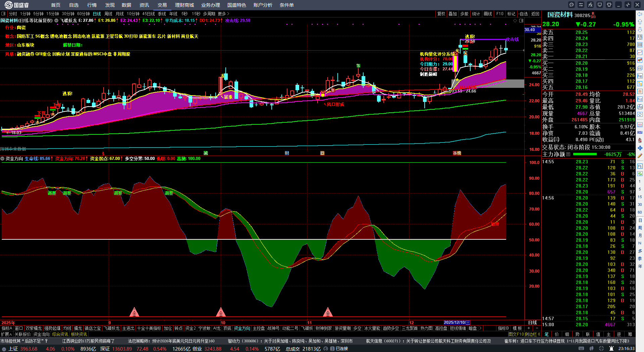This screenshot has width=644, height=352.
Task: Toggle the panel split icon at chart top-right
Action: [521, 21]
